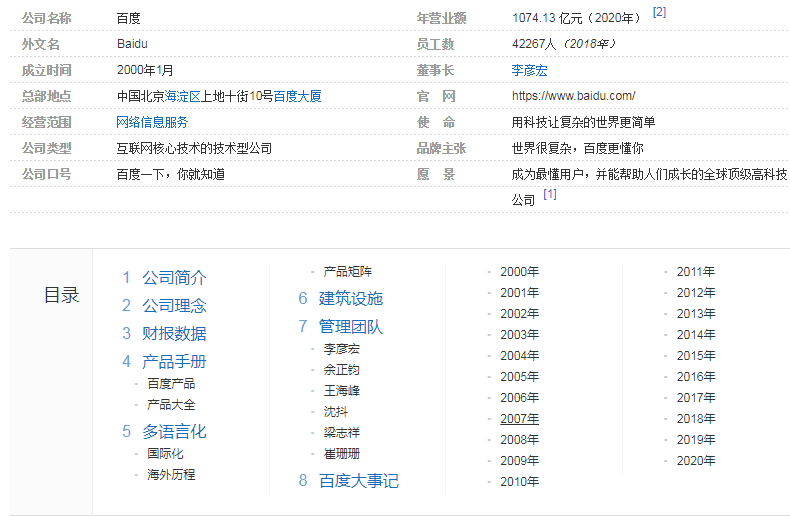Image resolution: width=790 pixels, height=517 pixels.
Task: Go to subsection 海外历程
Action: (171, 475)
